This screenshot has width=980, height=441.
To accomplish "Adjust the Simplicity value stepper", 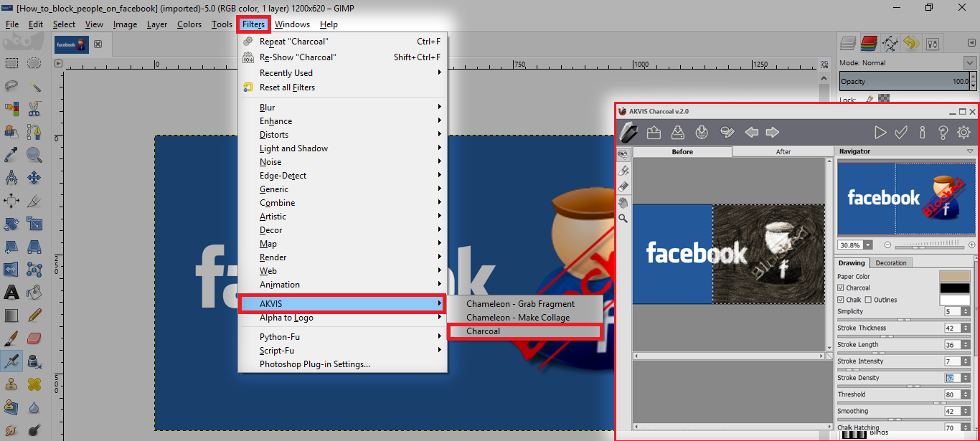I will click(966, 311).
